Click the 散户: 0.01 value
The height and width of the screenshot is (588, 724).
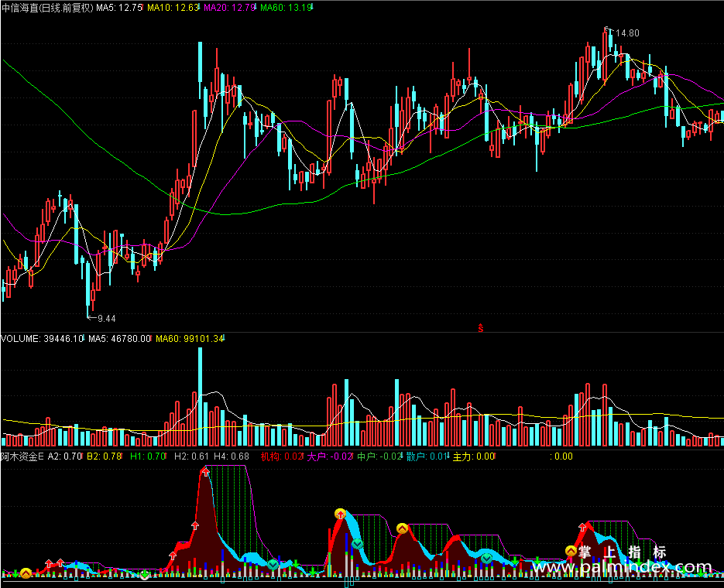(427, 456)
